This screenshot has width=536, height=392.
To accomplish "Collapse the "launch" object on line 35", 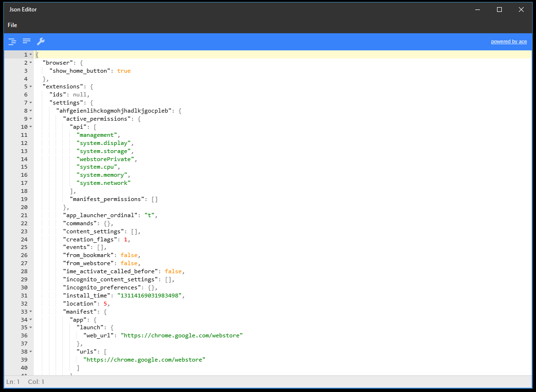I will point(31,327).
